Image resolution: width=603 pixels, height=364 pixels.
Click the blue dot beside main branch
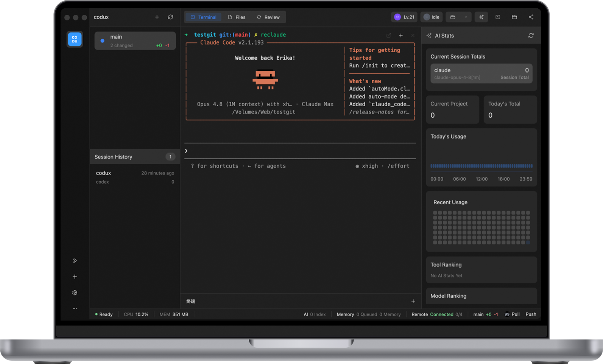pos(102,41)
